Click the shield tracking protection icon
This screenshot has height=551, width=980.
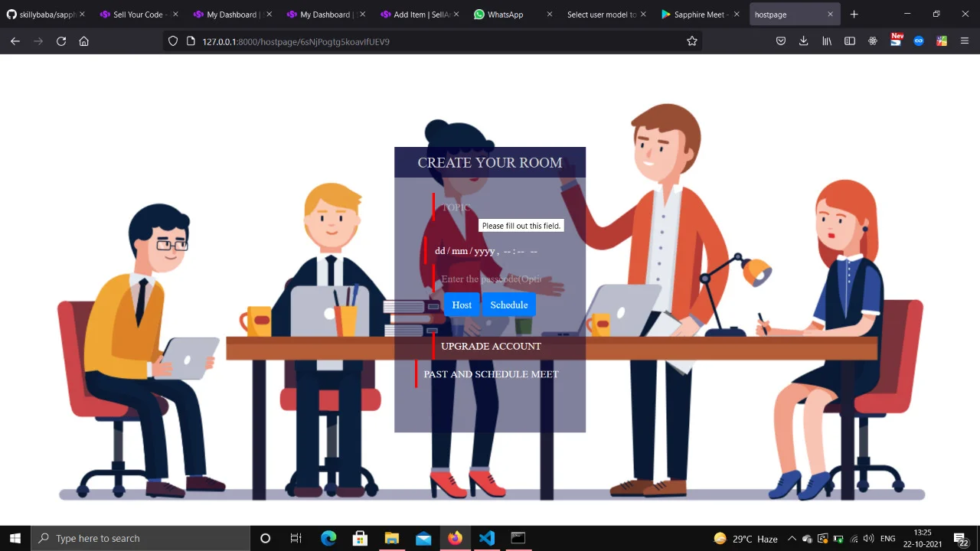tap(173, 41)
